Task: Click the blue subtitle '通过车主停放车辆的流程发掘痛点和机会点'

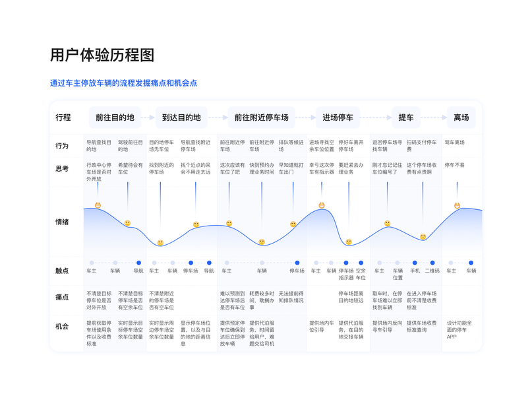Action: (x=123, y=83)
